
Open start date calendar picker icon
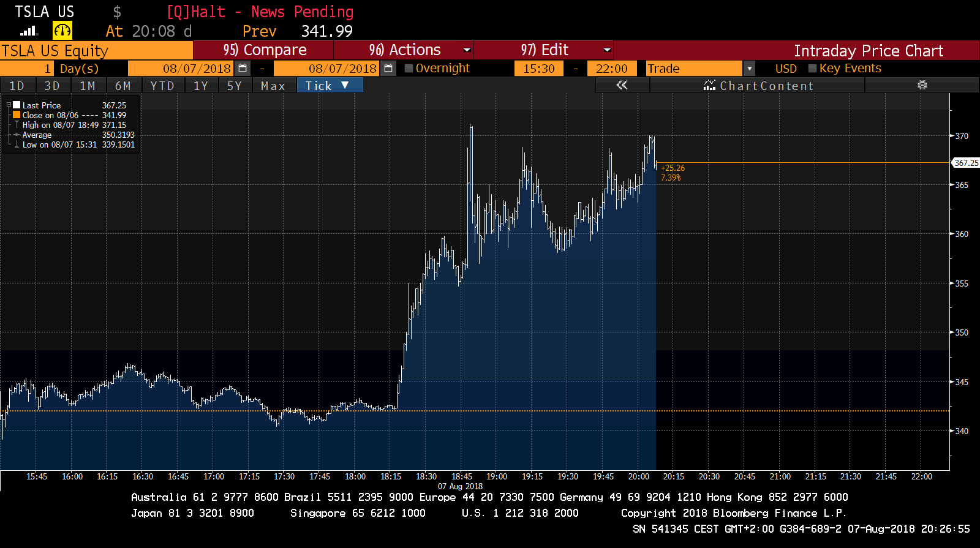[x=243, y=69]
